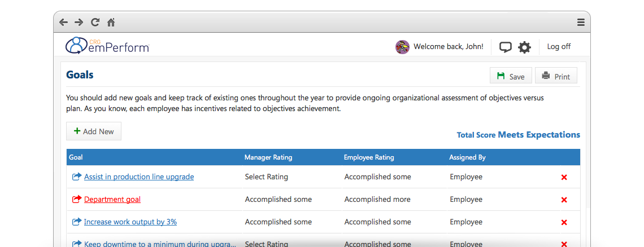
Task: Open the chat messages icon
Action: [506, 47]
